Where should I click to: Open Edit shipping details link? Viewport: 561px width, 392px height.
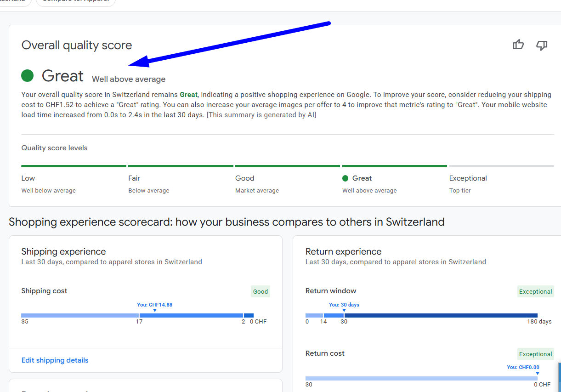tap(55, 360)
